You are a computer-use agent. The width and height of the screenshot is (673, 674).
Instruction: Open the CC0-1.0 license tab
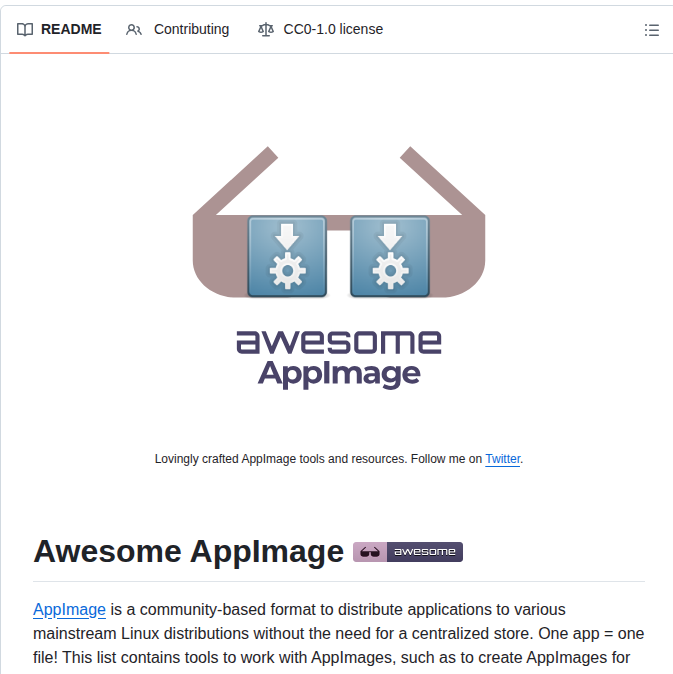click(x=320, y=29)
